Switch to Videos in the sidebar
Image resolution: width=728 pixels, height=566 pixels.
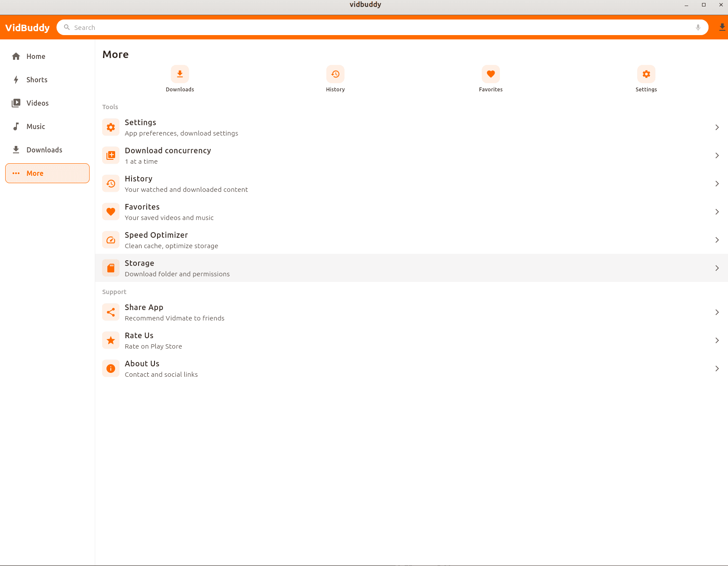(47, 103)
